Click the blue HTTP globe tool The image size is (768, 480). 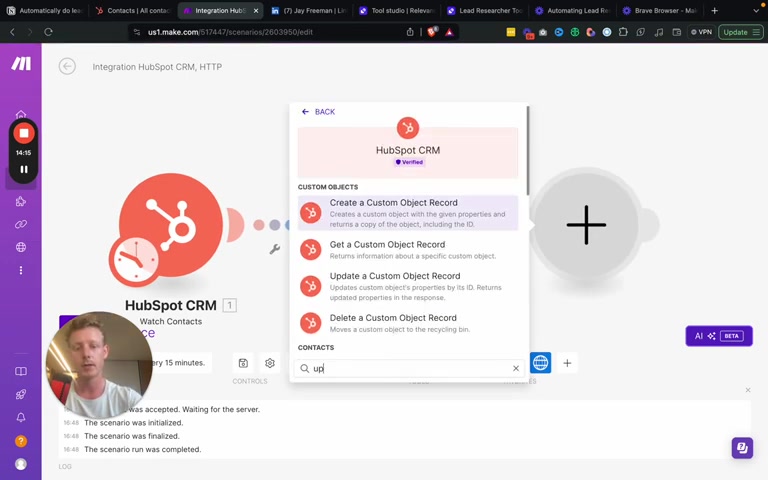pyautogui.click(x=540, y=362)
